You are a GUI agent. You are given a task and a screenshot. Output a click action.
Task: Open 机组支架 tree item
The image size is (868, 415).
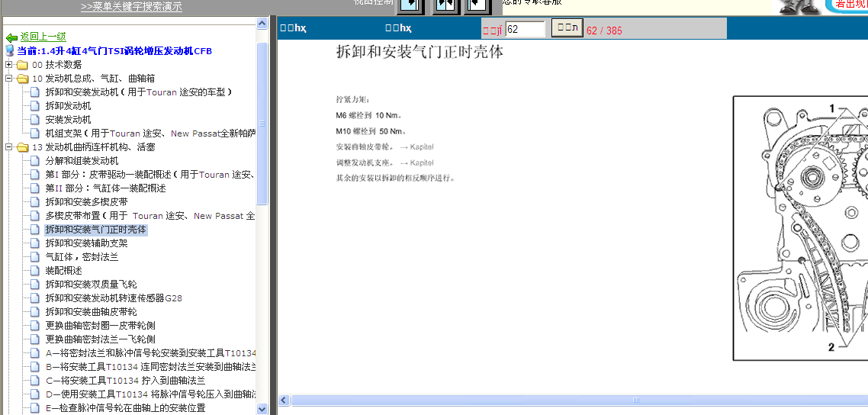tap(150, 134)
